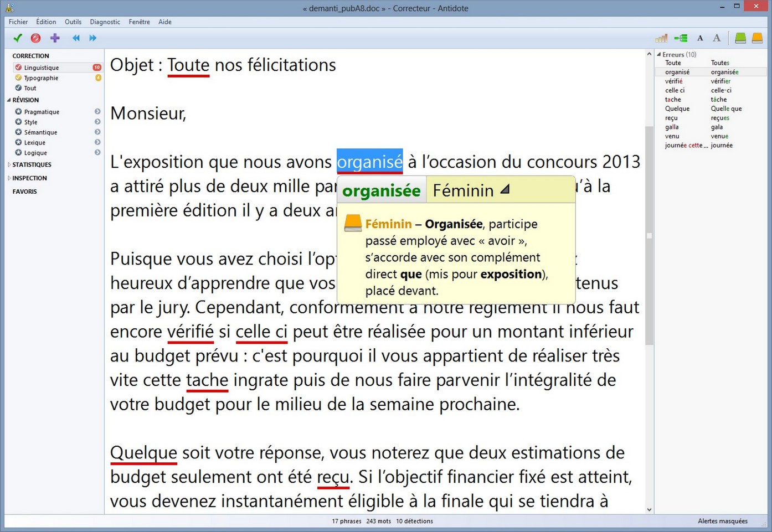This screenshot has width=772, height=532.
Task: Select the 'venu → venue' error row
Action: click(x=711, y=136)
